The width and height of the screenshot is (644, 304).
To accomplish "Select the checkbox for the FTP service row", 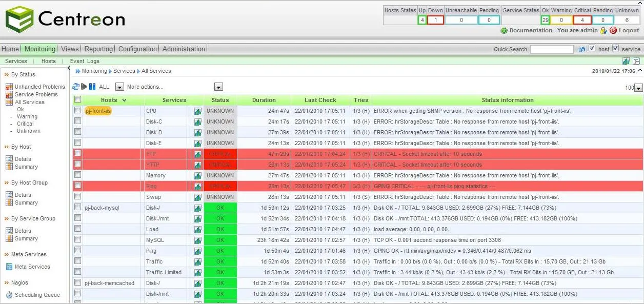I will point(78,154).
